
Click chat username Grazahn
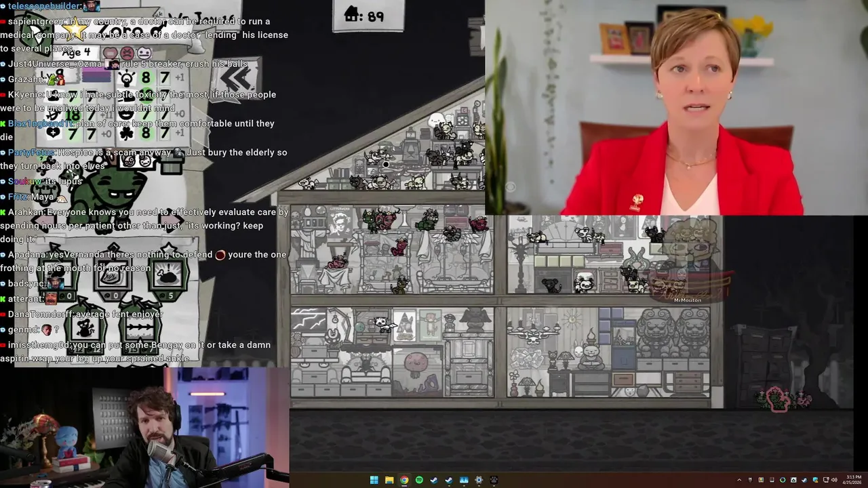pos(26,79)
